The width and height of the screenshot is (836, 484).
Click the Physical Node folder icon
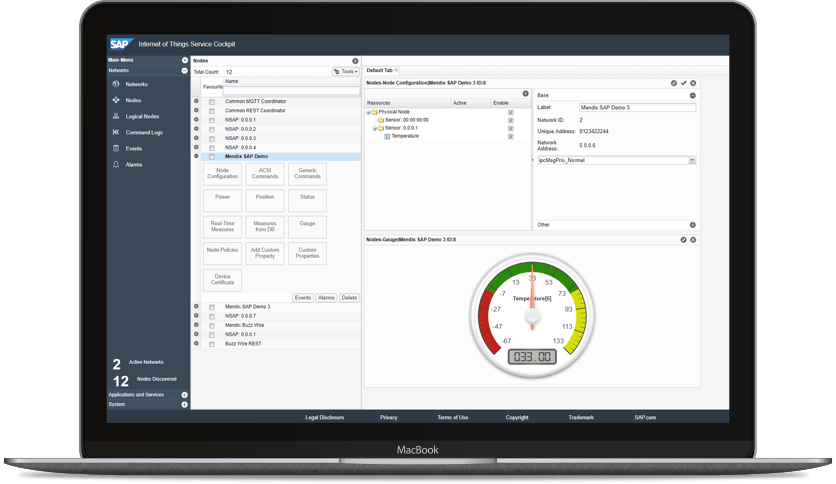(x=374, y=112)
